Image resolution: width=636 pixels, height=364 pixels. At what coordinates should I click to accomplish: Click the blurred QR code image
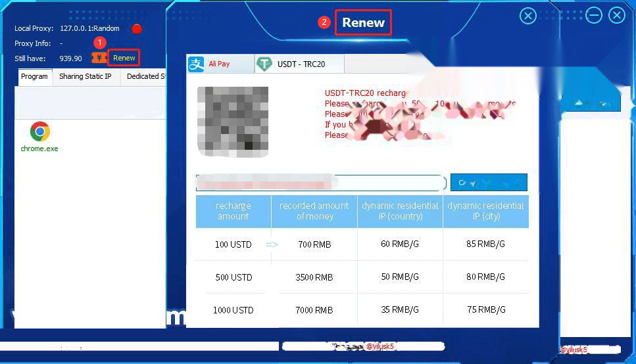point(233,122)
